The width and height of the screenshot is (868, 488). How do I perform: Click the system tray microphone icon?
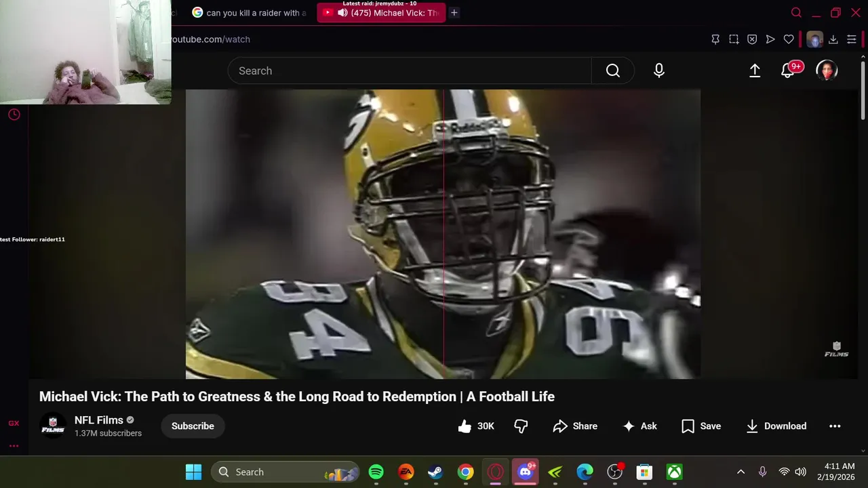click(762, 472)
